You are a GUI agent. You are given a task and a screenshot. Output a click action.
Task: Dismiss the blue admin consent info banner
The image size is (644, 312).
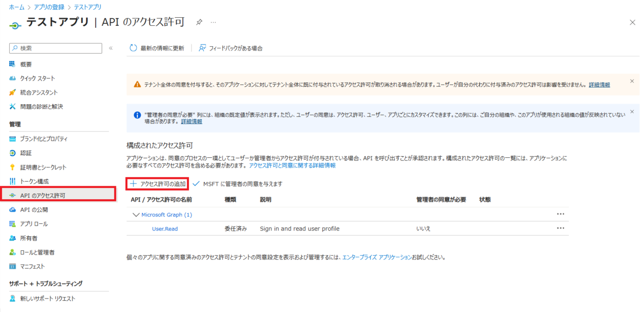pyautogui.click(x=631, y=112)
